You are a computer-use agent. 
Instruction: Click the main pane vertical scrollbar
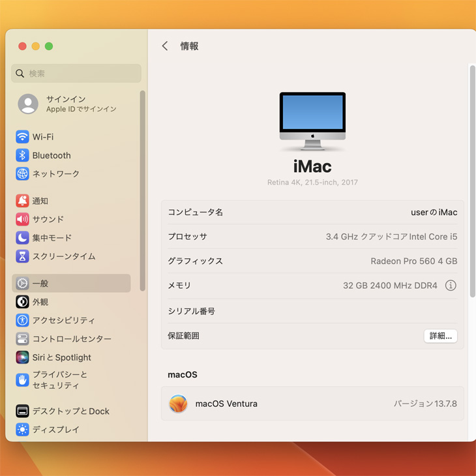(472, 181)
